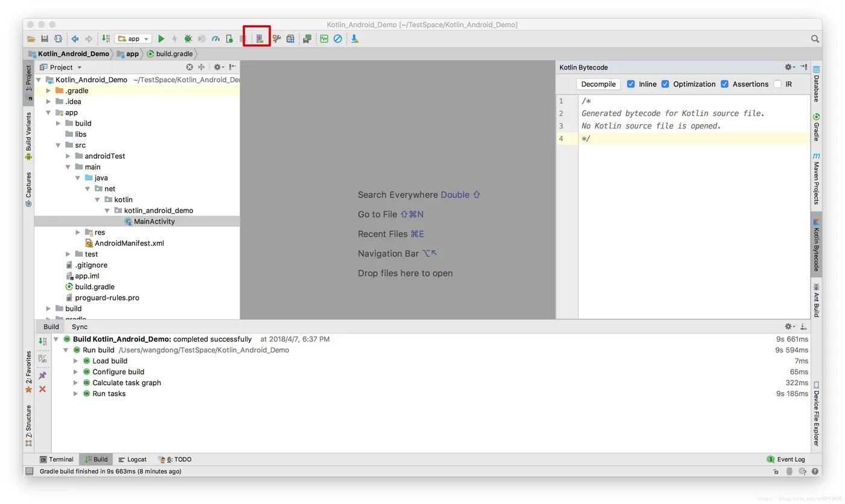This screenshot has height=504, width=845.
Task: Open Kotlin Bytecode panel gear settings
Action: [789, 67]
